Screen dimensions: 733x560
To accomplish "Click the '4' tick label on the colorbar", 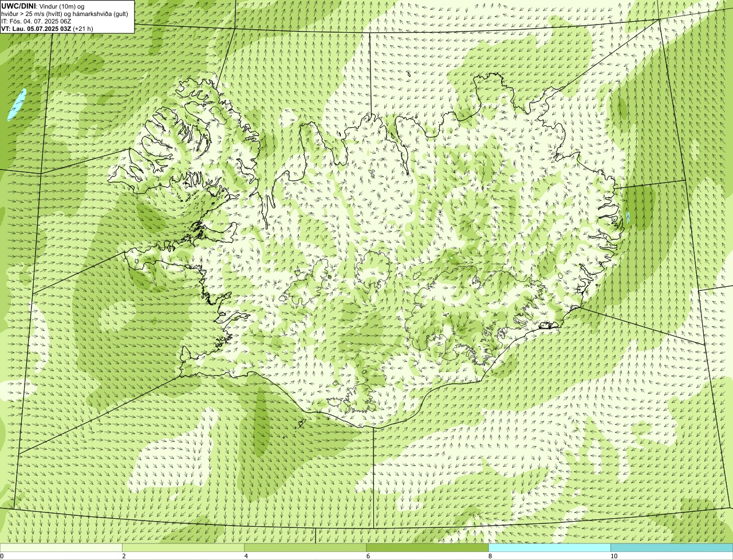I will [x=246, y=556].
